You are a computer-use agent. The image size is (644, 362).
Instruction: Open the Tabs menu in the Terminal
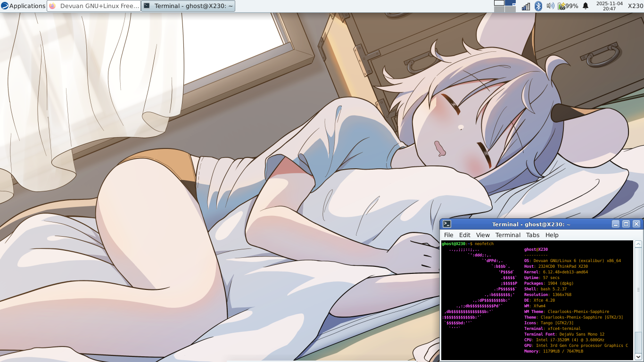(533, 235)
